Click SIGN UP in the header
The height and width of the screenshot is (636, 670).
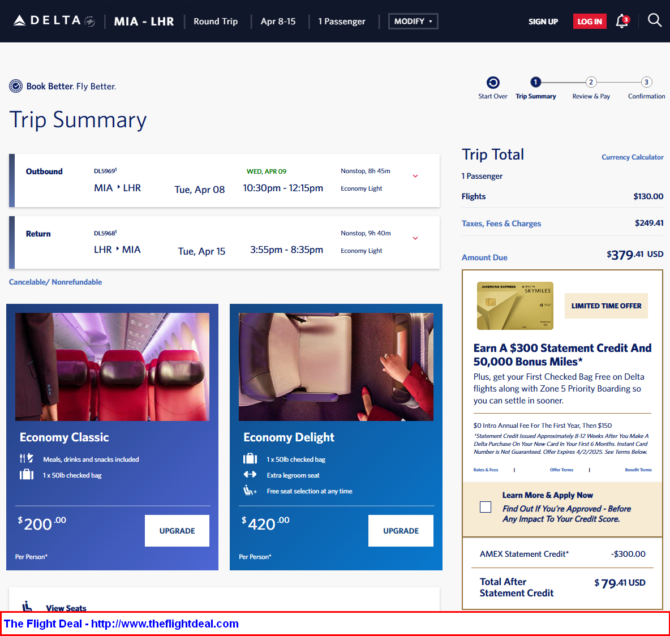coord(543,21)
